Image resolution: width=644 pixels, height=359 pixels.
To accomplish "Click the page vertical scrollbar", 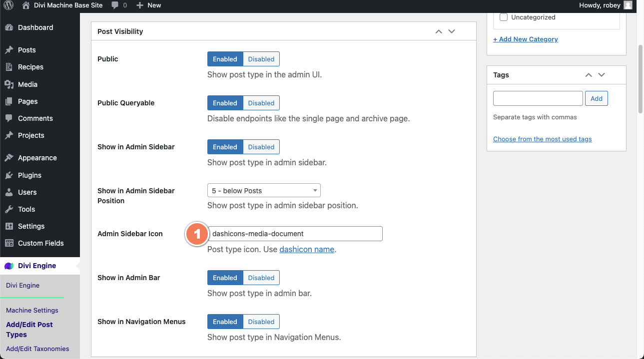I will 641,80.
